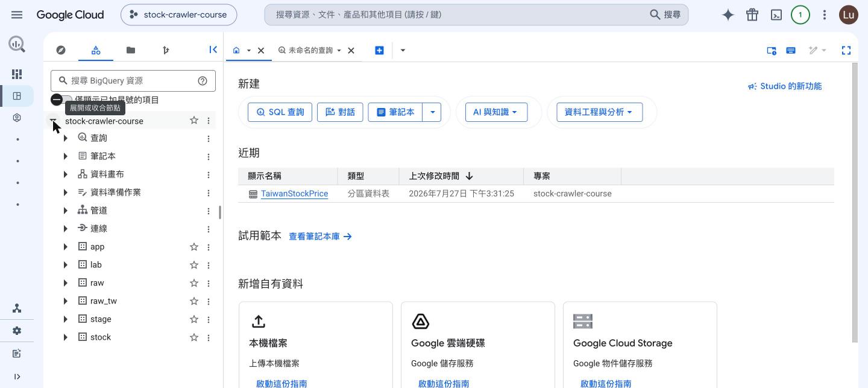
Task: Star the stock-crawler-course project
Action: (194, 121)
